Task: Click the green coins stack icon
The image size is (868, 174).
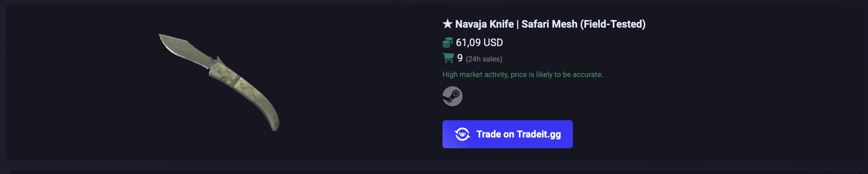Action: click(x=447, y=42)
